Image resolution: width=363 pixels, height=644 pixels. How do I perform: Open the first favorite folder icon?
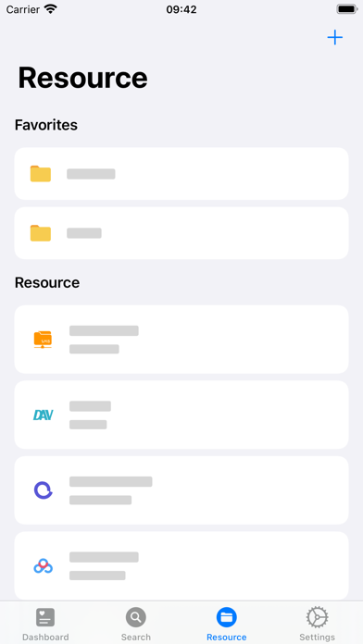coord(41,174)
